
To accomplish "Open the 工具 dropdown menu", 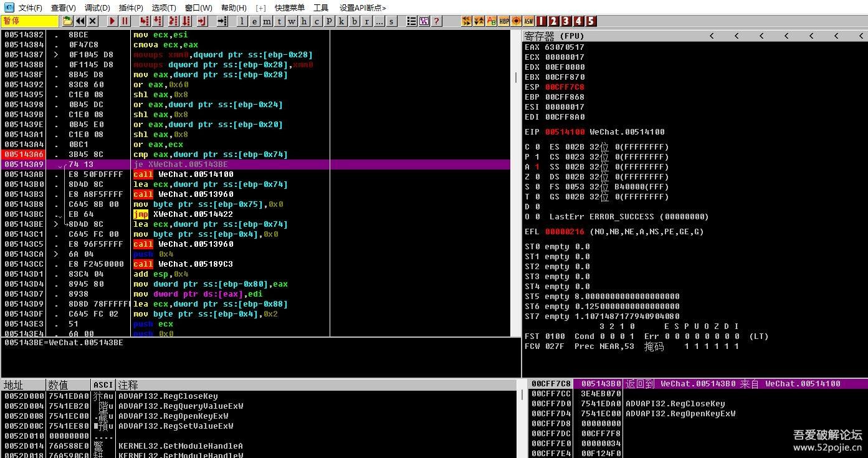I will [x=321, y=7].
